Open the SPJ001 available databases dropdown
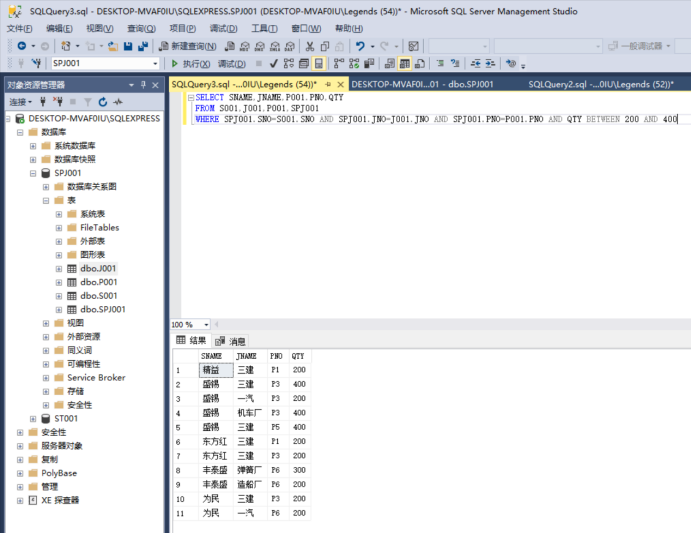This screenshot has width=692, height=533. click(155, 64)
